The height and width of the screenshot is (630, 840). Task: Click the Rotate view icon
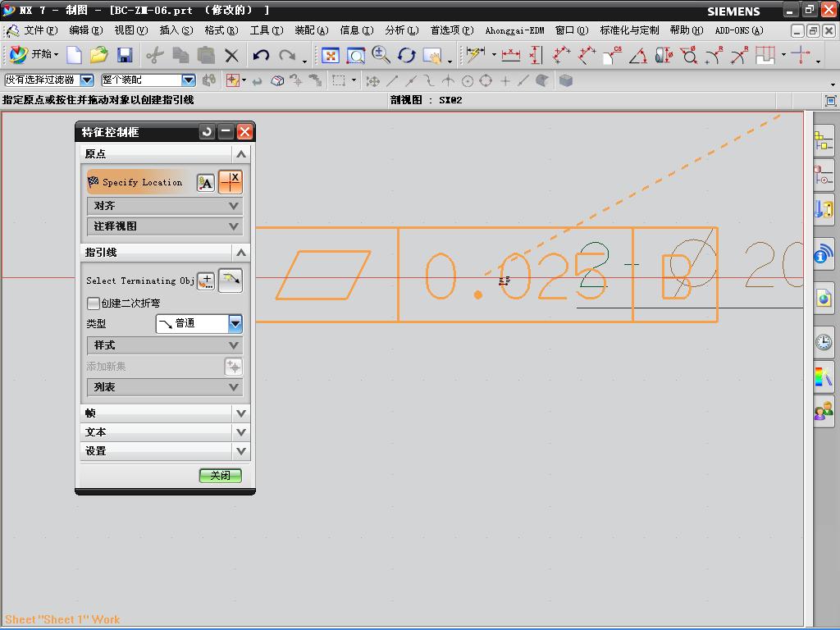click(x=407, y=55)
